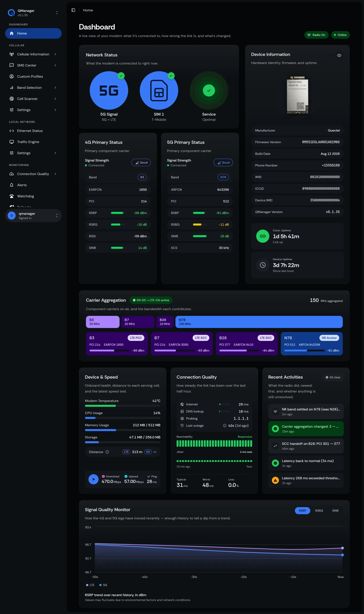Open the Home dashboard menu item
The width and height of the screenshot is (364, 614).
(33, 33)
